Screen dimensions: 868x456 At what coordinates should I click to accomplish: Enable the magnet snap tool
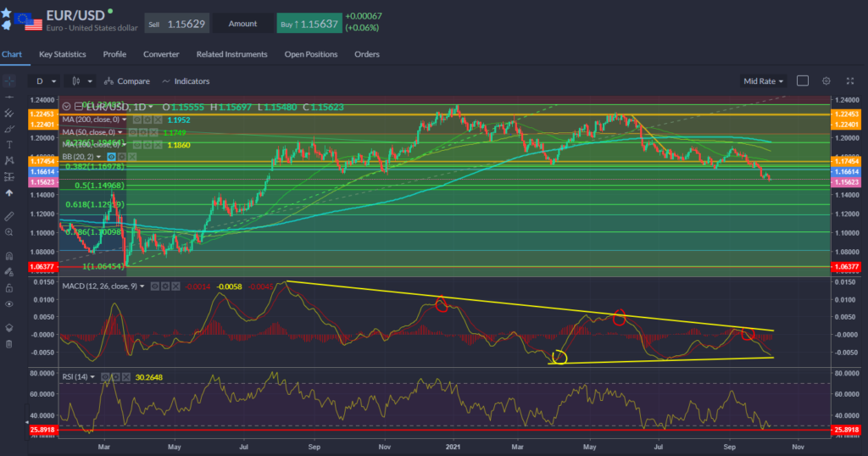(x=8, y=255)
